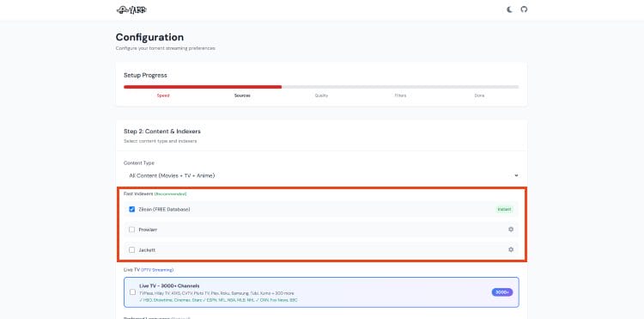Click the Instant badge on Zilean

504,209
